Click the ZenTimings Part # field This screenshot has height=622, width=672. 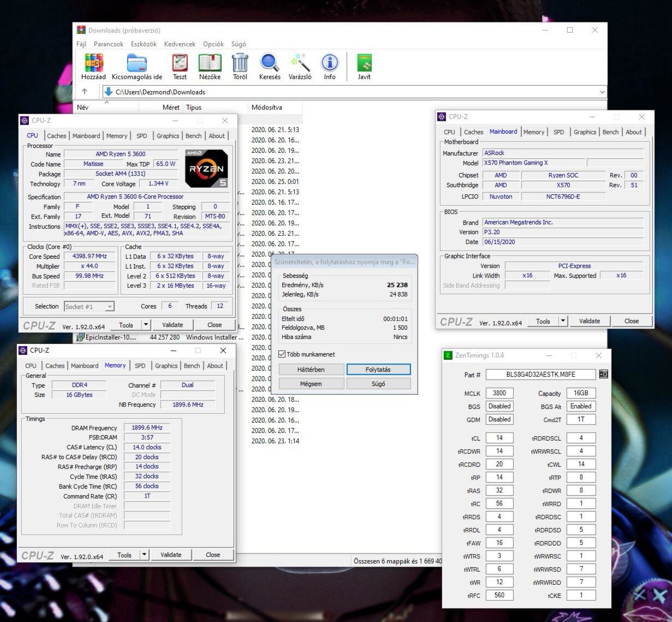click(540, 374)
